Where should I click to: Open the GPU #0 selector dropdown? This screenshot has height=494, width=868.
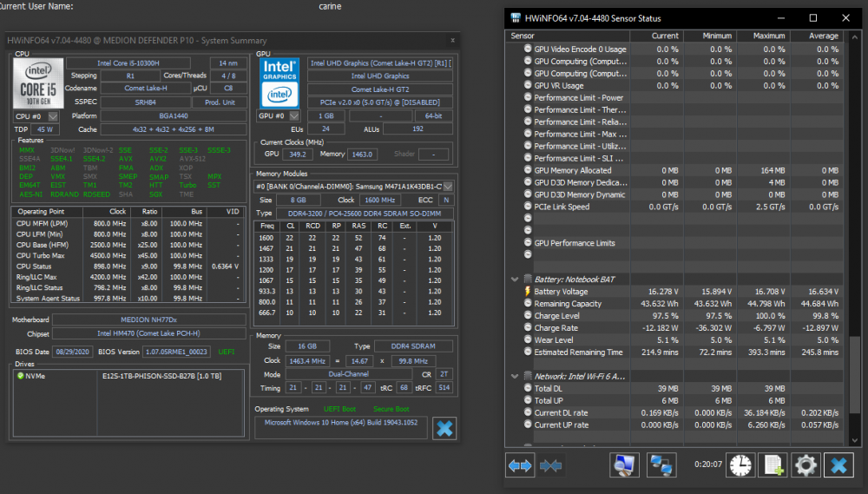click(295, 116)
